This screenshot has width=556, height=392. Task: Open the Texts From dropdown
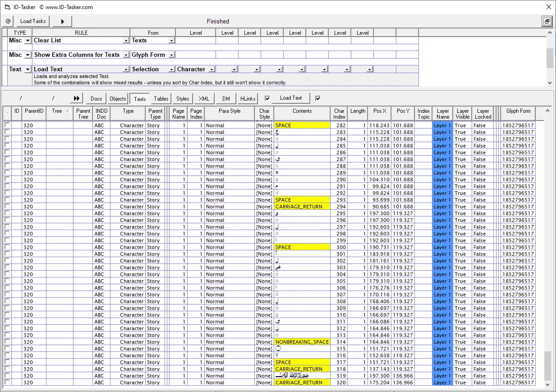(171, 41)
